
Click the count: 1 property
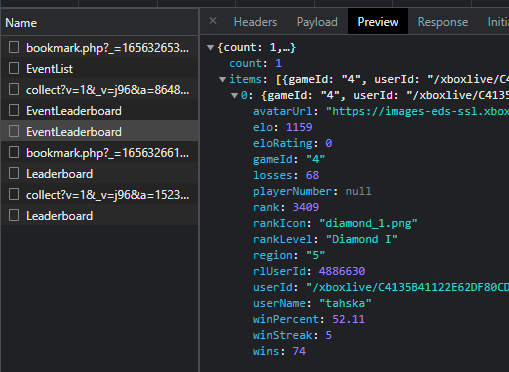point(255,63)
